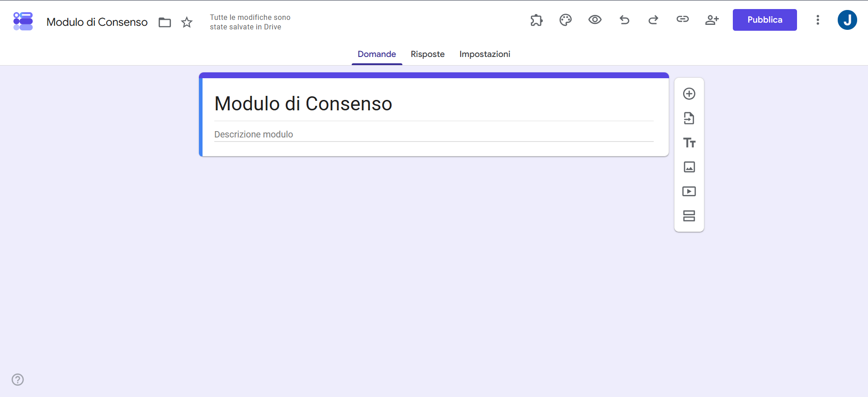Open the add-ons puzzle icon
The width and height of the screenshot is (868, 397).
click(536, 20)
